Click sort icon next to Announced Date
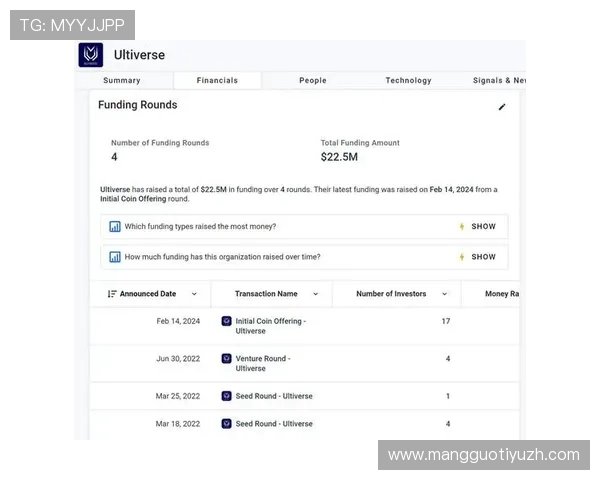Screen dimensions: 600x480 [112, 294]
